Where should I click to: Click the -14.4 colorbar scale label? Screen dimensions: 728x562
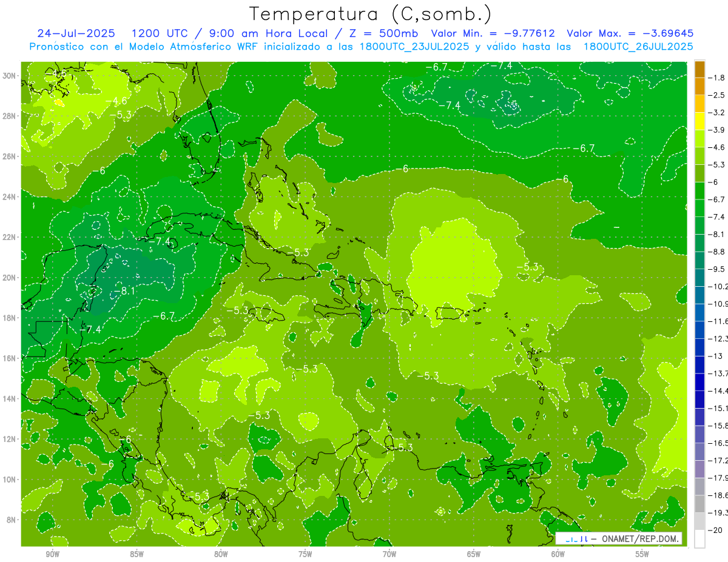(x=718, y=391)
